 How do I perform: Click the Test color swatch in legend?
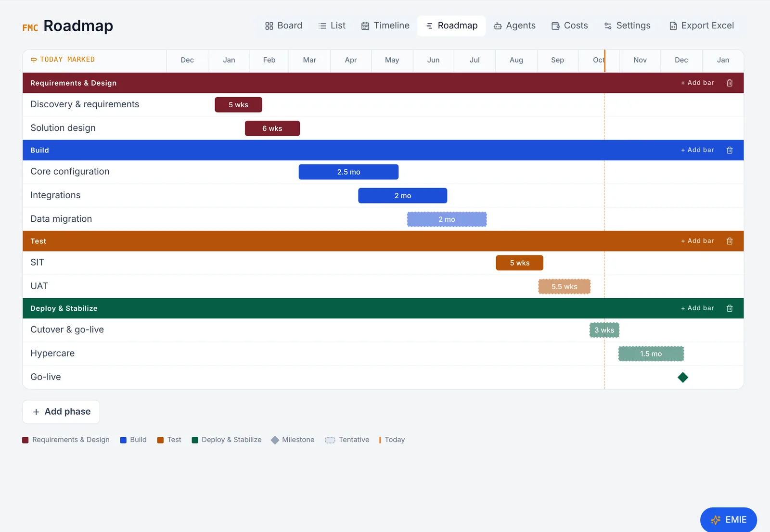[x=160, y=440]
